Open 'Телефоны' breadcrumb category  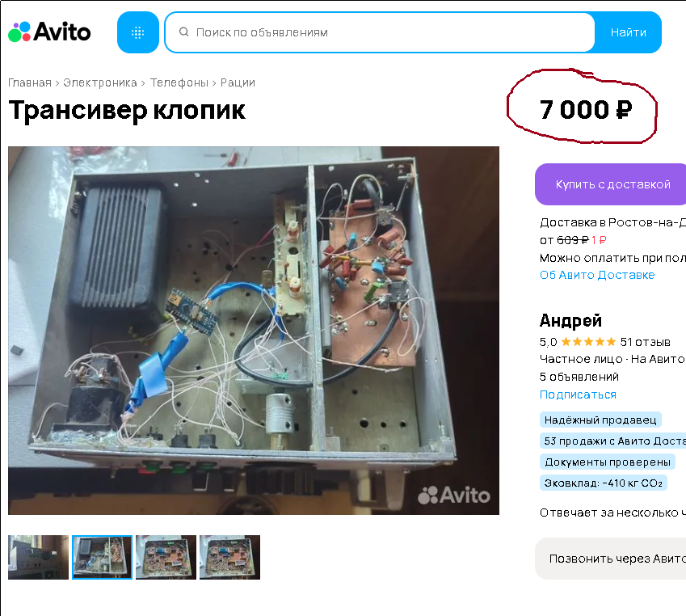[x=179, y=82]
